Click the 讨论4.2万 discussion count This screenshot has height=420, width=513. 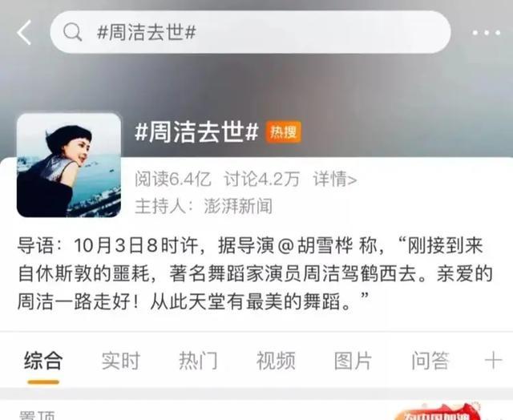262,179
